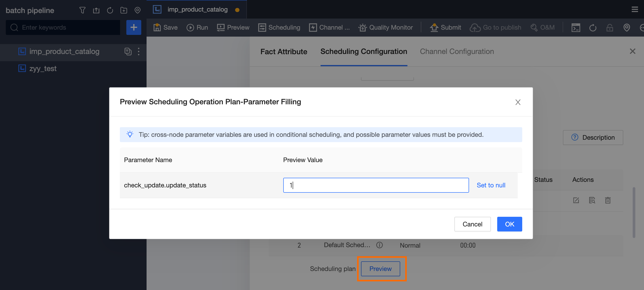Image resolution: width=644 pixels, height=290 pixels.
Task: Click the copy icon next to imp_product_catalog
Action: point(128,52)
